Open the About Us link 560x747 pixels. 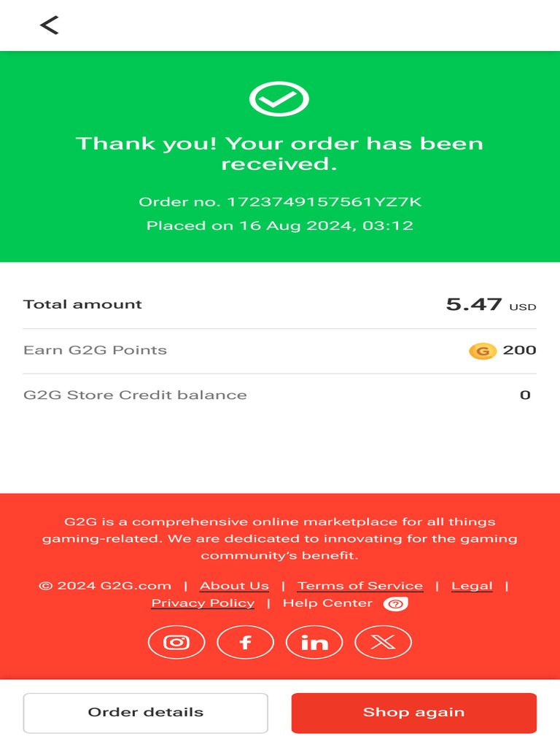pyautogui.click(x=234, y=586)
